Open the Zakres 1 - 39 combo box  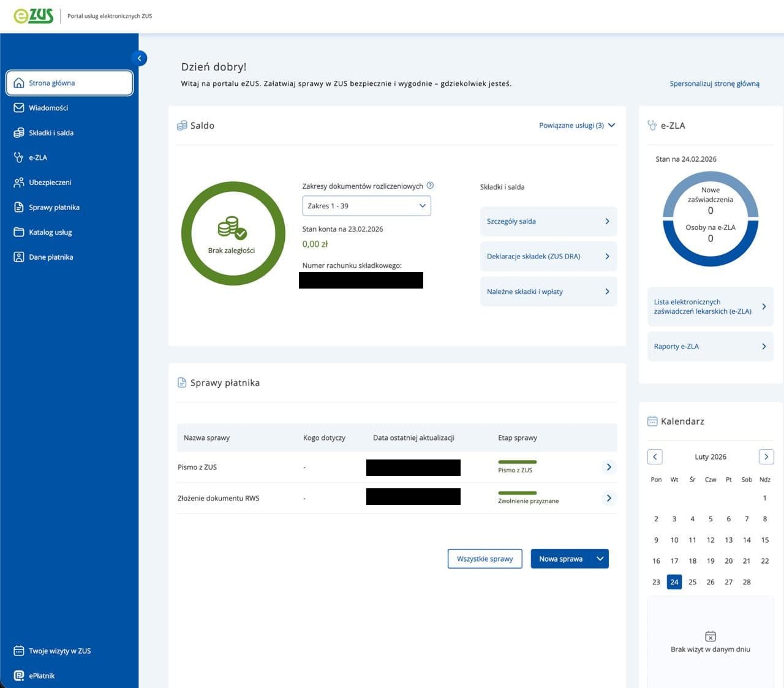point(366,206)
